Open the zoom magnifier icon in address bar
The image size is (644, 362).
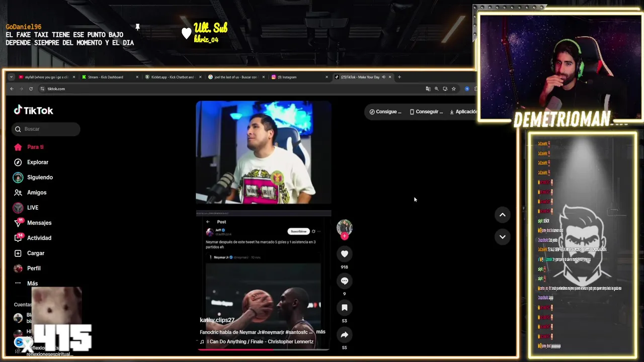437,88
